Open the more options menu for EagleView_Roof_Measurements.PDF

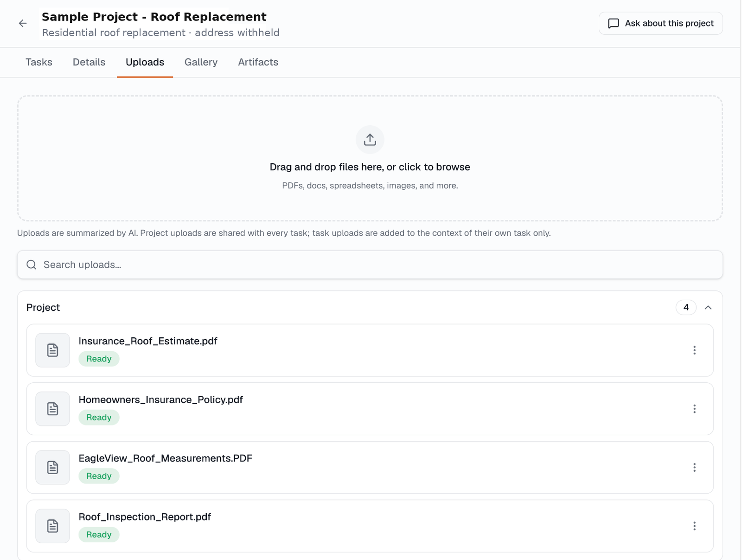pos(694,467)
